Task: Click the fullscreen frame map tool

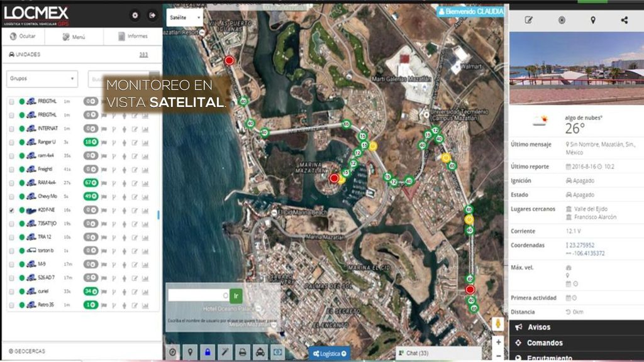Action: (x=277, y=352)
